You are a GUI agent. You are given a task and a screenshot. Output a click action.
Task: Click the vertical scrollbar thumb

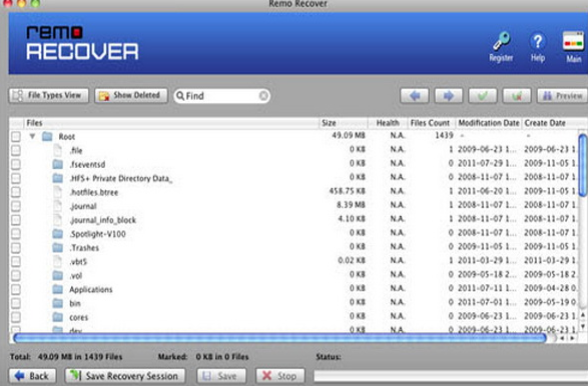pos(583,165)
